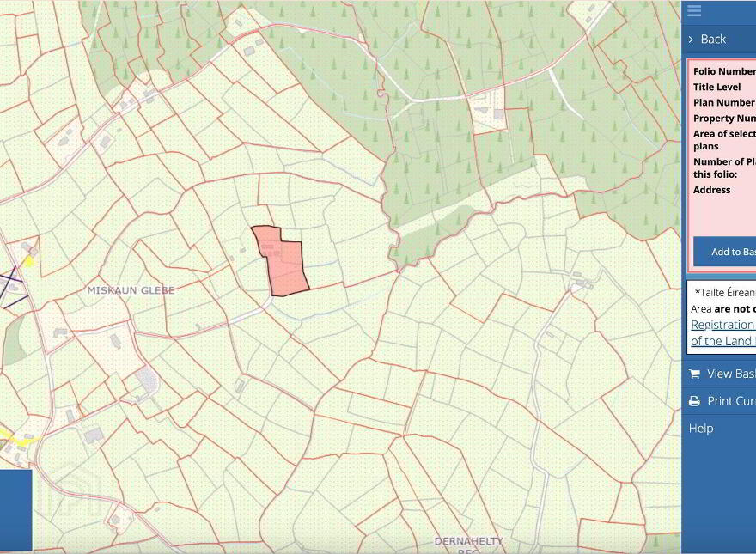Click the Title Level field label
The image size is (756, 554).
point(717,88)
